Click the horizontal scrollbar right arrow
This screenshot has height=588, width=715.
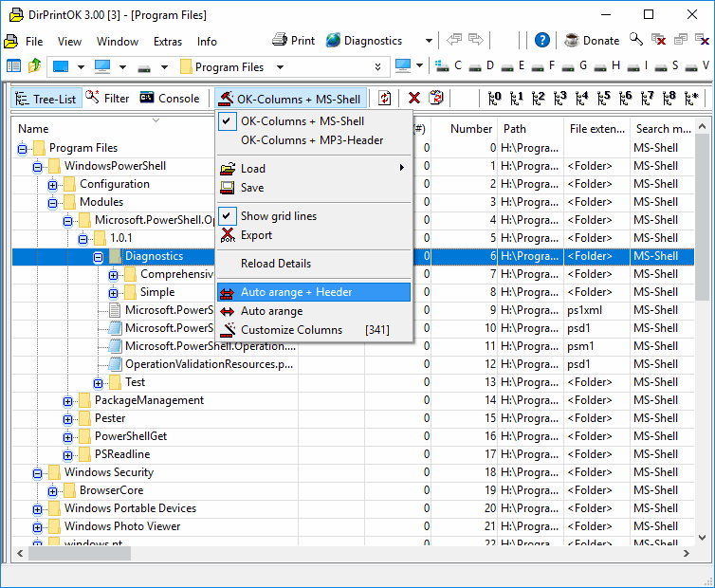coord(687,553)
